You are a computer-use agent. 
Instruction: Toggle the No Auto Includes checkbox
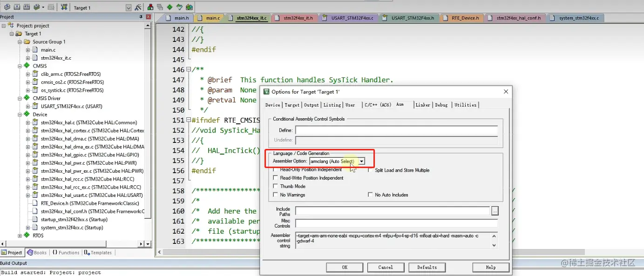(371, 195)
